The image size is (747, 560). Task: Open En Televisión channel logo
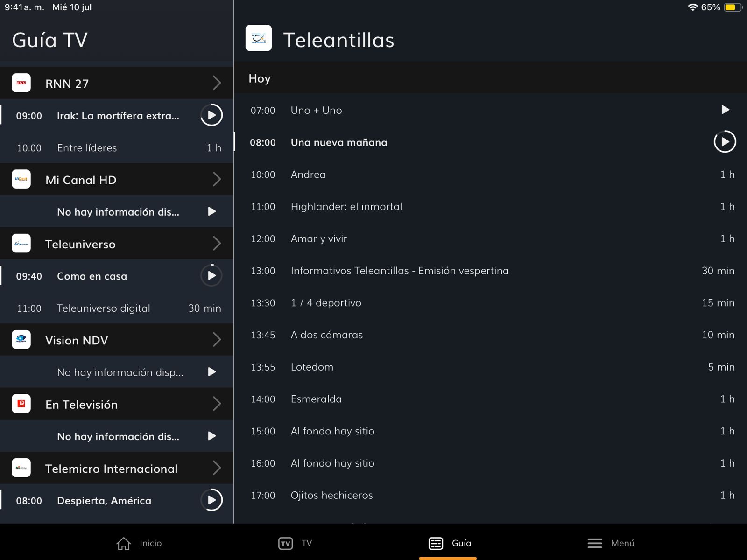tap(21, 404)
